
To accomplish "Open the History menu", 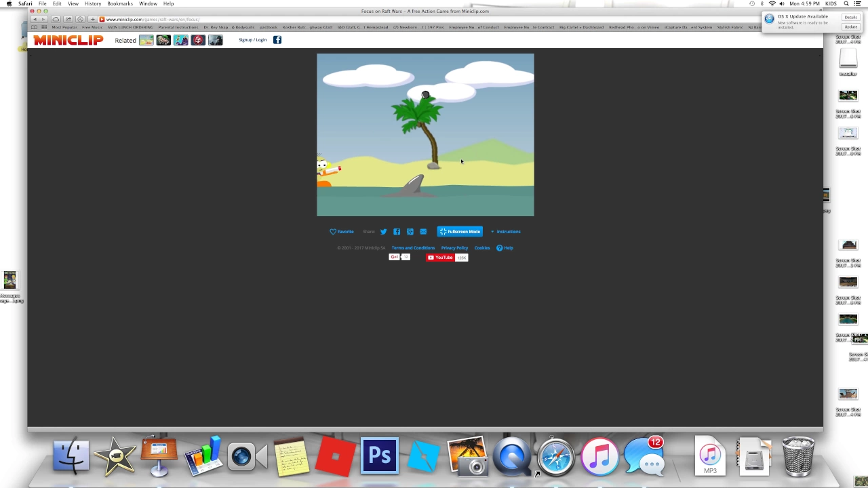I will click(x=93, y=3).
